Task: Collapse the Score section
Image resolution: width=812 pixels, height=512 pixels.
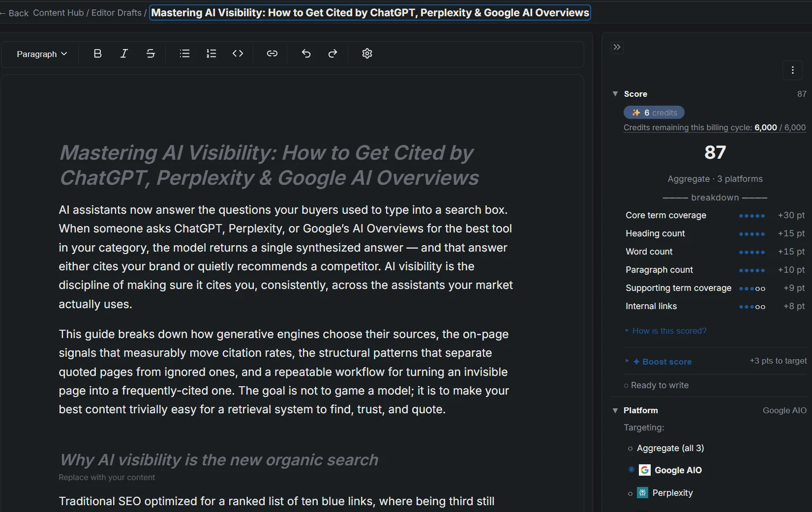Action: [x=615, y=93]
